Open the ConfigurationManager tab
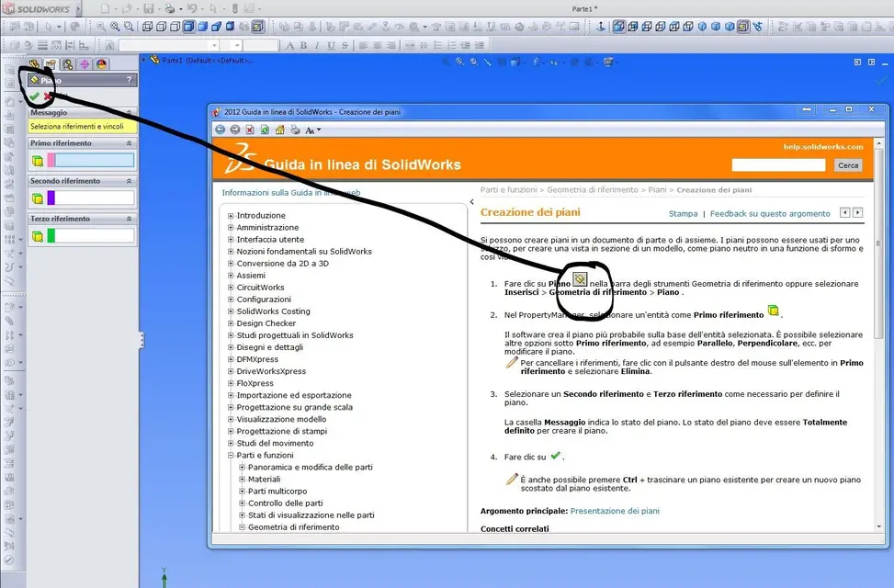894x588 pixels. [68, 64]
